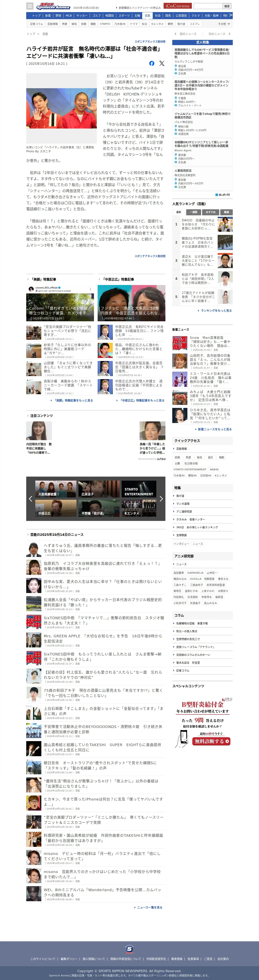Screen dimensions: 259x980
Task: Open 「中居正広」特集記事をもっと見る link
Action: (141, 400)
